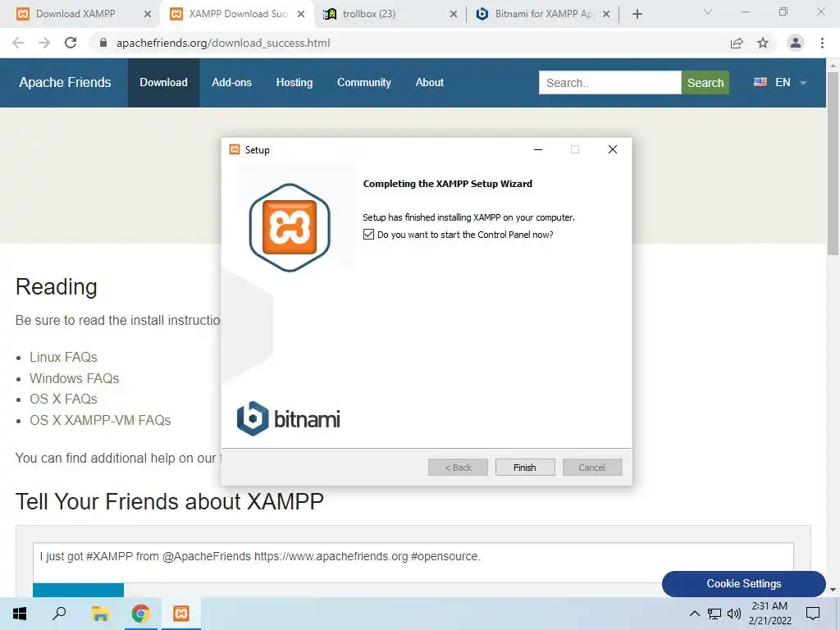Close the Setup dialog window

(613, 149)
